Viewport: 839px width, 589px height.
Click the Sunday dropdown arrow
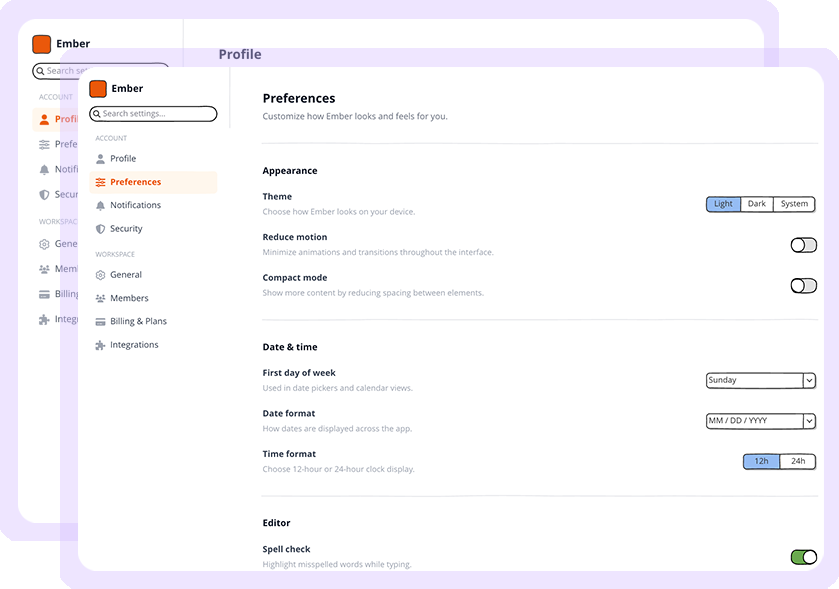click(x=809, y=380)
